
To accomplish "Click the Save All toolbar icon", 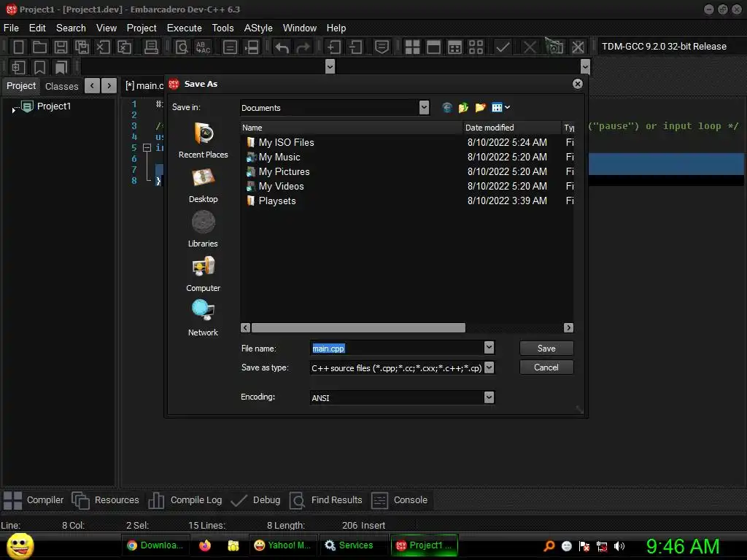I will 82,47.
